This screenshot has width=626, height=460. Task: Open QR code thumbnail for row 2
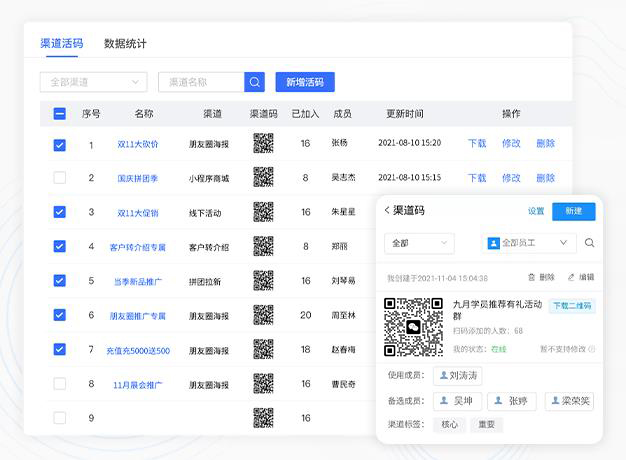pos(263,177)
